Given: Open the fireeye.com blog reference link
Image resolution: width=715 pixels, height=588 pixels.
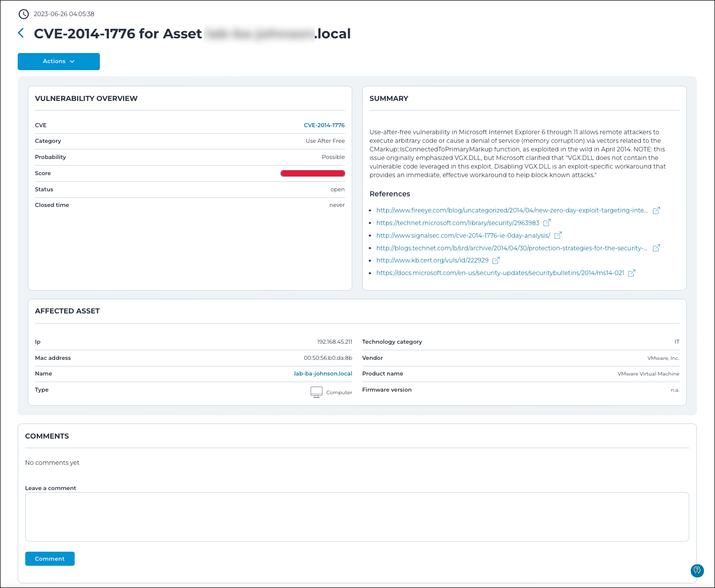Looking at the screenshot, I should 512,210.
